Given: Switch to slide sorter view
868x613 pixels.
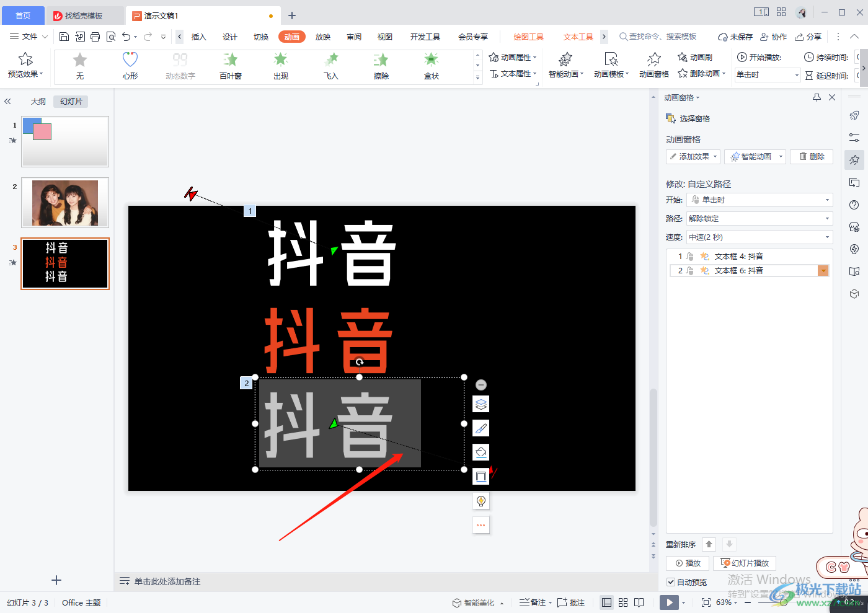Looking at the screenshot, I should coord(623,602).
